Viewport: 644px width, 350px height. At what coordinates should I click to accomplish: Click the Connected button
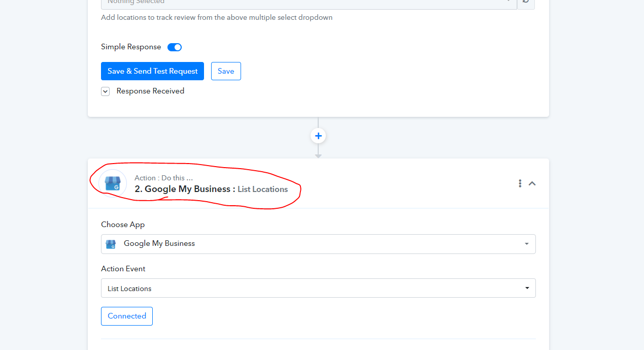tap(127, 316)
